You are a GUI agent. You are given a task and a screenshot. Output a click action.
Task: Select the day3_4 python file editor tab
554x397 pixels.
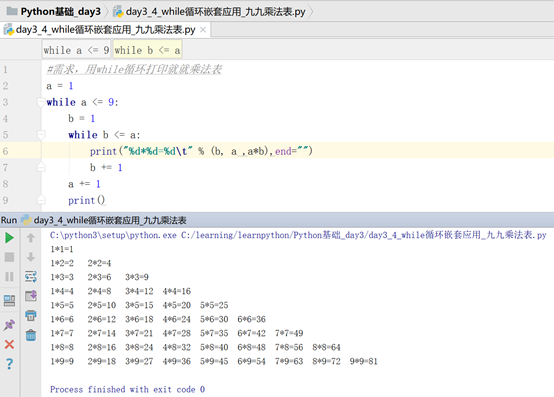point(105,30)
